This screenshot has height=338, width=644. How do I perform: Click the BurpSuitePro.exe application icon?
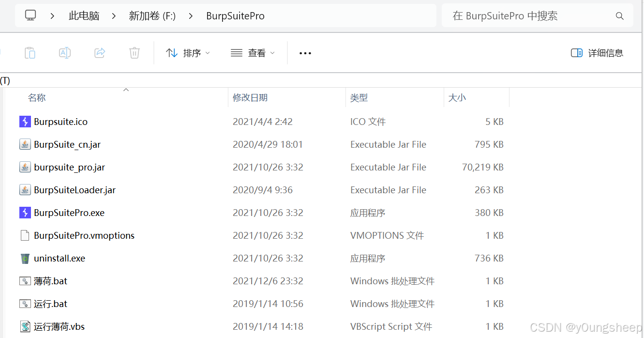(x=25, y=213)
